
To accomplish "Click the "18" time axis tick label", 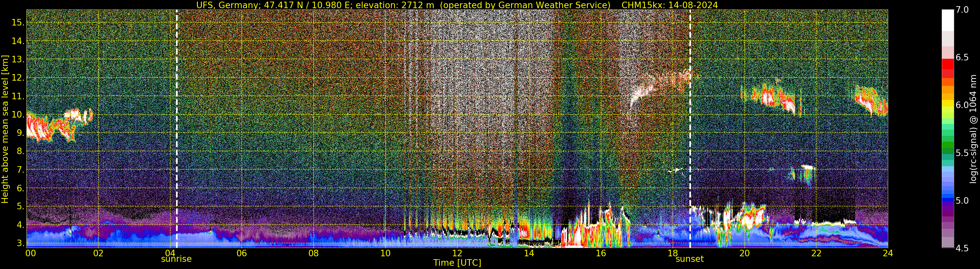I will click(673, 253).
